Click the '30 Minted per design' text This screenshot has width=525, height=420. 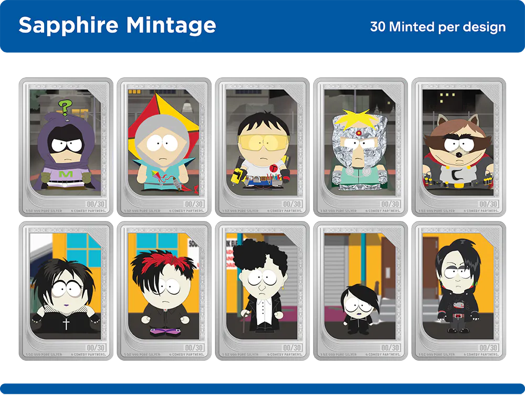(438, 27)
